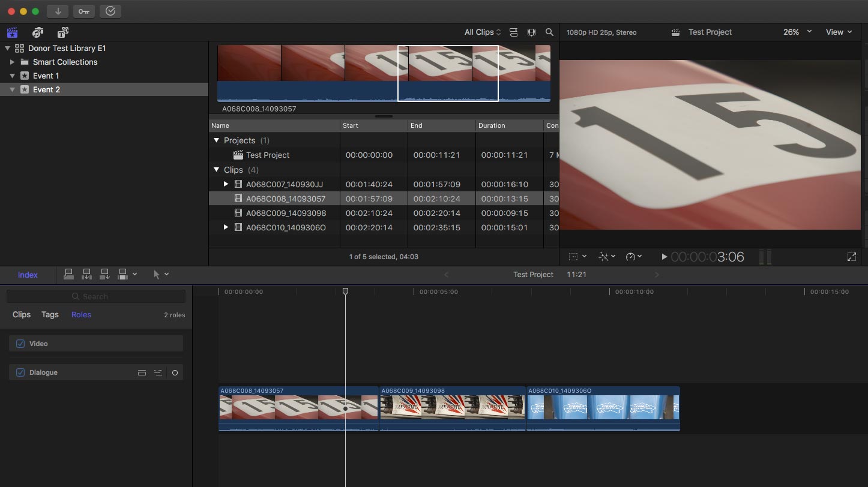Collapse the Event 2 disclosure triangle

(x=12, y=90)
